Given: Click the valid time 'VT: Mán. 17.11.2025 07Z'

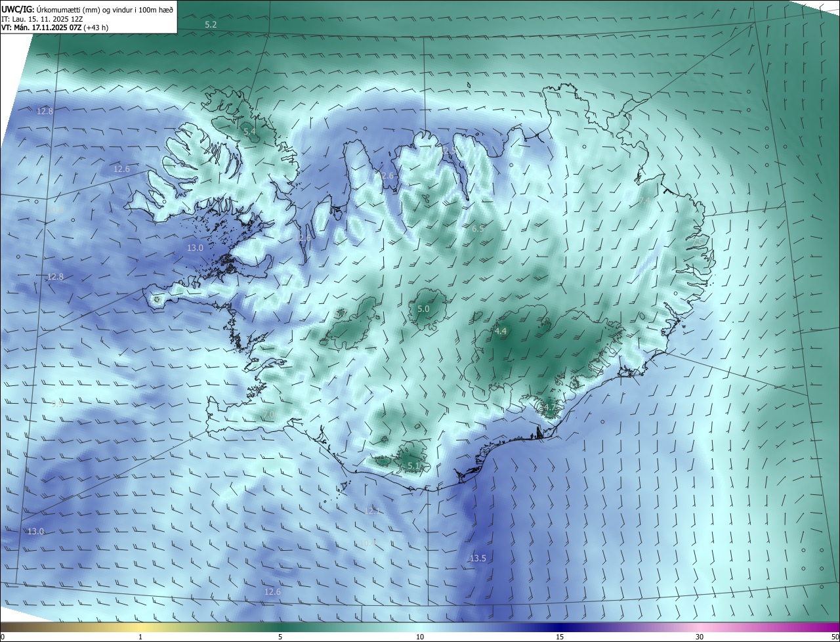Looking at the screenshot, I should (x=41, y=28).
